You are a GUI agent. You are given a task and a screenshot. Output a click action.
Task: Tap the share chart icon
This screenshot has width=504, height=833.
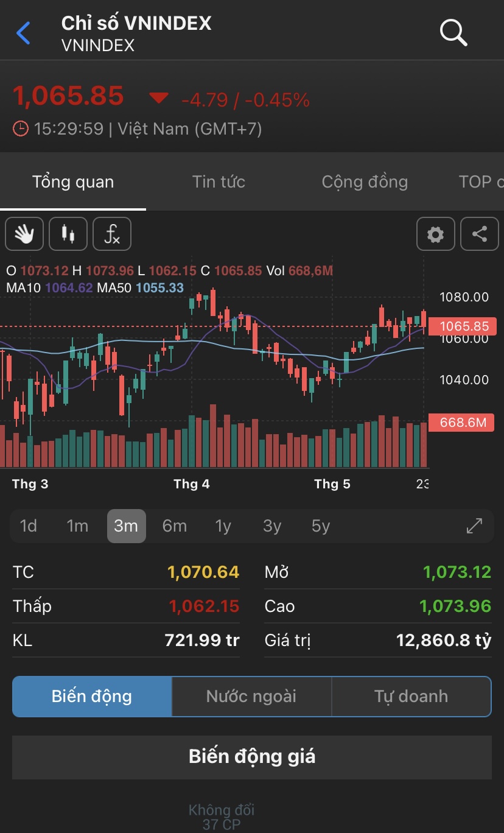click(x=480, y=234)
